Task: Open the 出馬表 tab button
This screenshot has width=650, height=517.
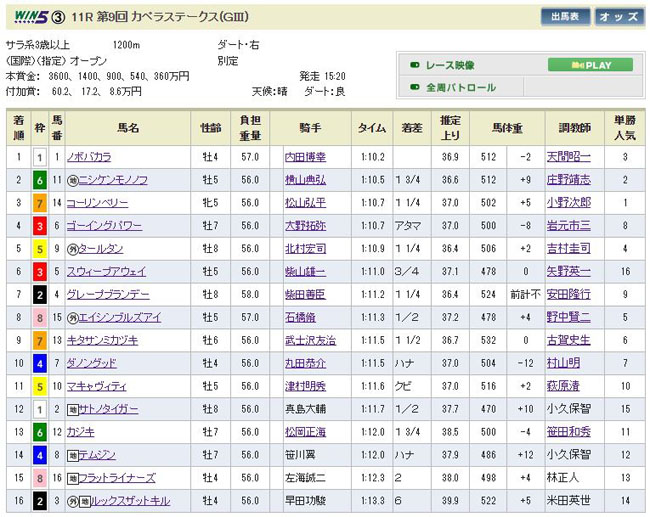Action: pyautogui.click(x=565, y=16)
